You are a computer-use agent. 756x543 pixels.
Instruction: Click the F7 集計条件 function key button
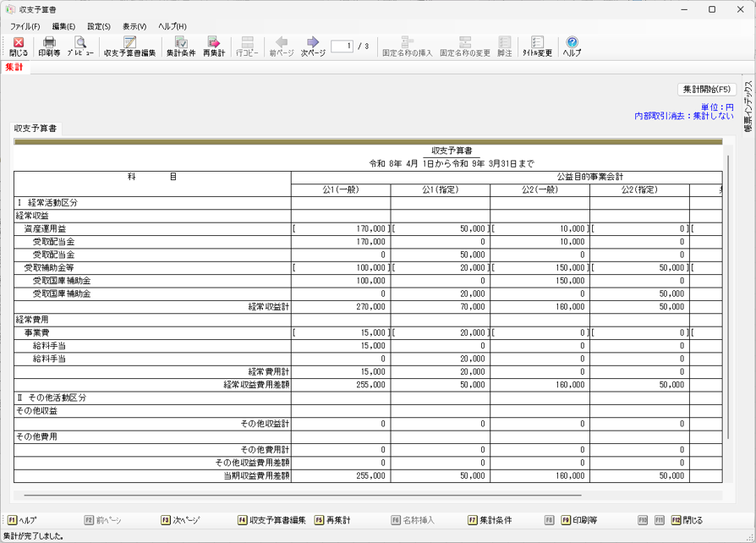tap(490, 520)
